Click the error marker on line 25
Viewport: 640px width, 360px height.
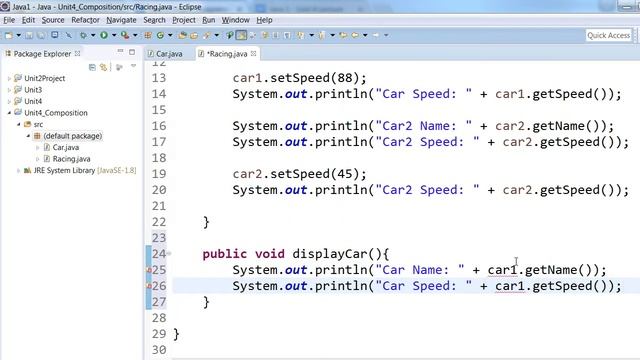coord(149,270)
